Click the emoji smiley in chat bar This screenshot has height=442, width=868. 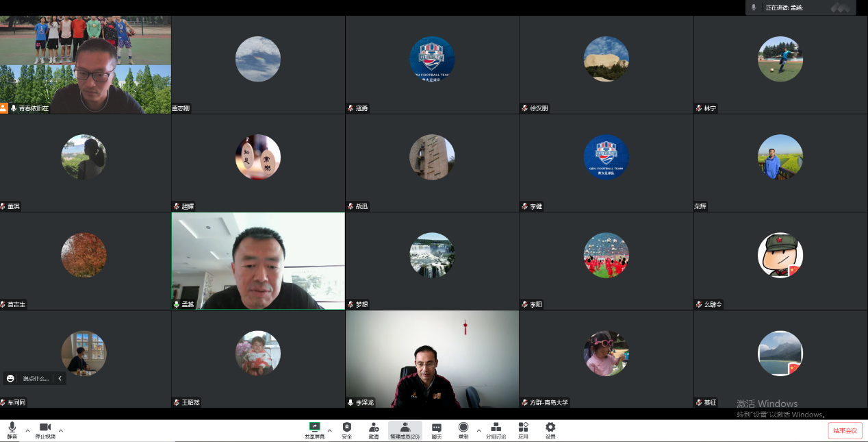(x=10, y=378)
